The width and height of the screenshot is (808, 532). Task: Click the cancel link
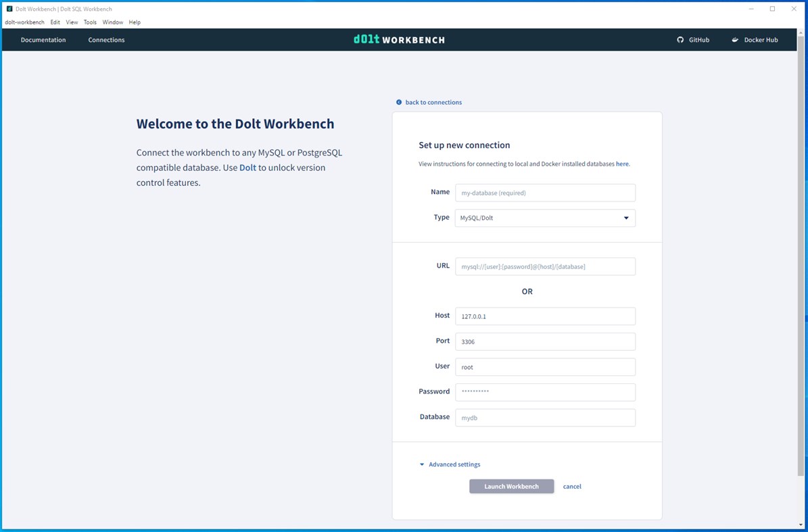point(572,486)
